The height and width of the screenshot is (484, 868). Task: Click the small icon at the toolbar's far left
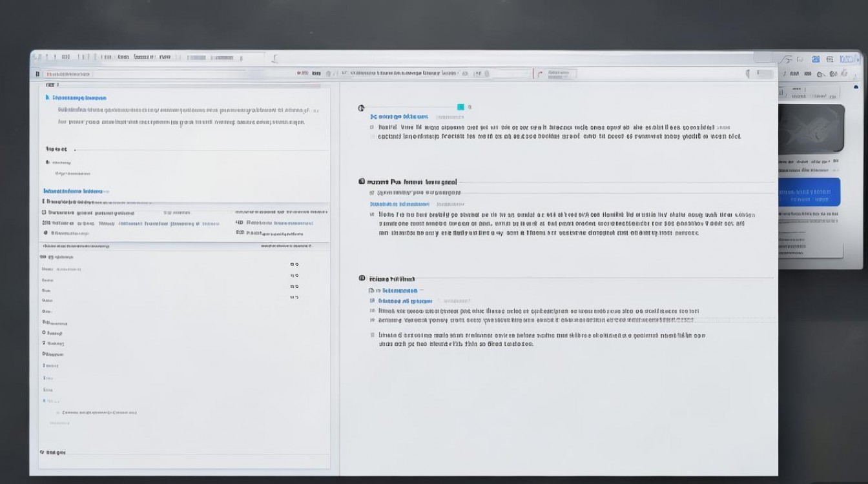[x=37, y=74]
